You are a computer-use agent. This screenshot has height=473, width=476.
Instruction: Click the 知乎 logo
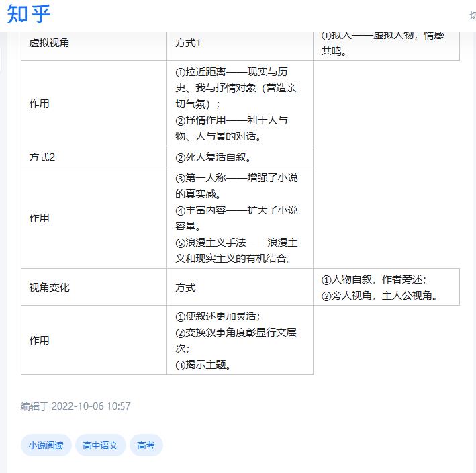click(29, 14)
